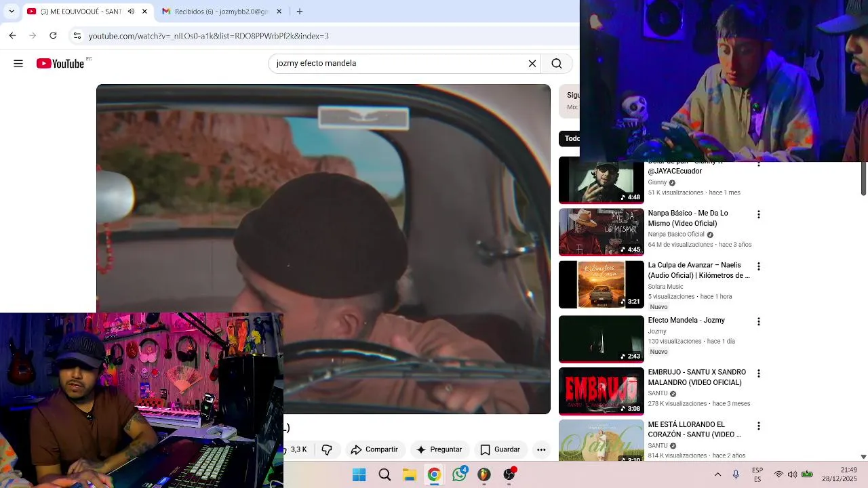Open 'ME ESTÁ LLORANDO EL CORAZÓN' title link

point(694,430)
